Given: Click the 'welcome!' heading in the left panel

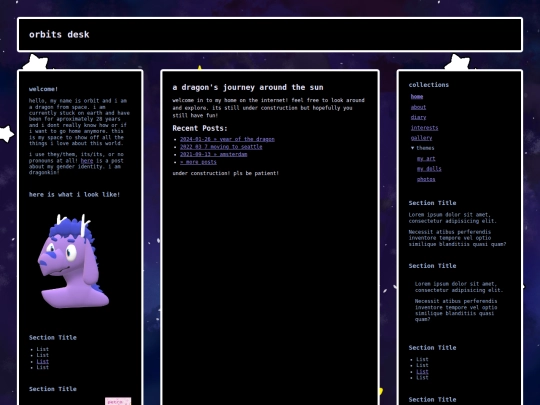Looking at the screenshot, I should click(43, 89).
